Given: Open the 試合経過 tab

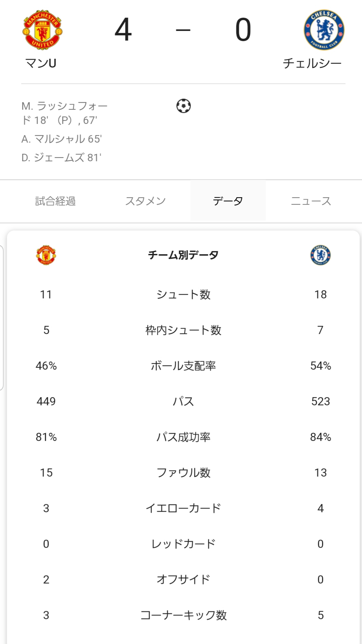Looking at the screenshot, I should click(55, 201).
